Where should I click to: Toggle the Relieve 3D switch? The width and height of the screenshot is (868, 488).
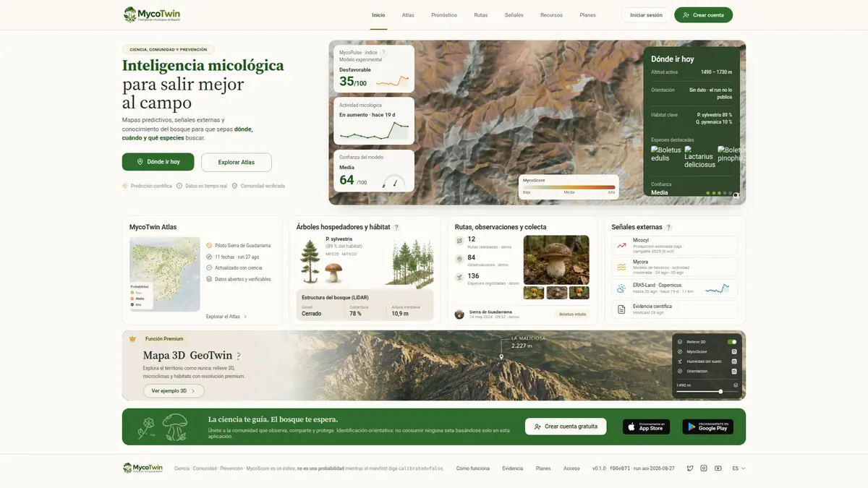tap(732, 341)
